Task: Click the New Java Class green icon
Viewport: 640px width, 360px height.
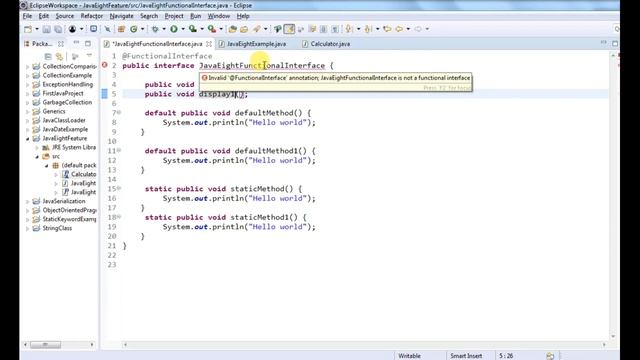Action: tap(133, 29)
